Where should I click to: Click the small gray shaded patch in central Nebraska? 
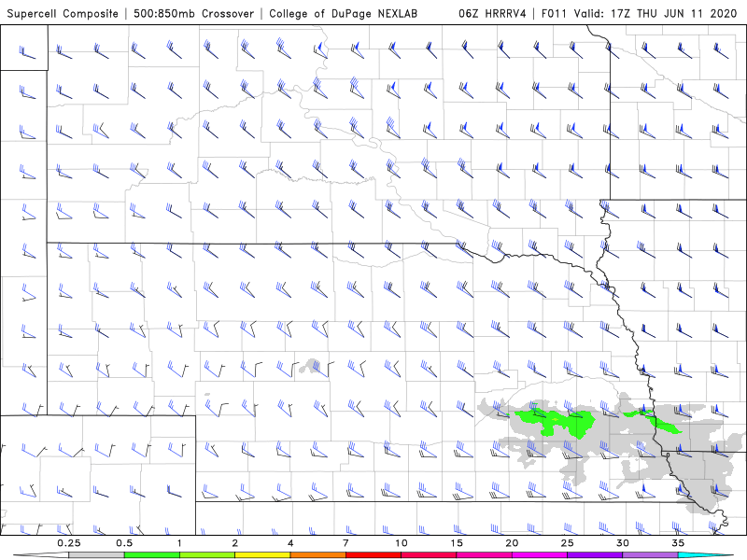click(310, 366)
